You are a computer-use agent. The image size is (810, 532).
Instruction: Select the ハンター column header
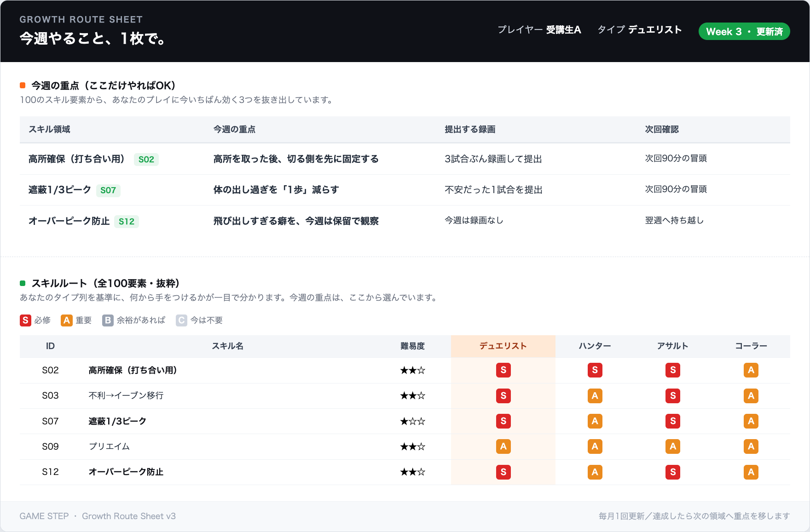(595, 346)
